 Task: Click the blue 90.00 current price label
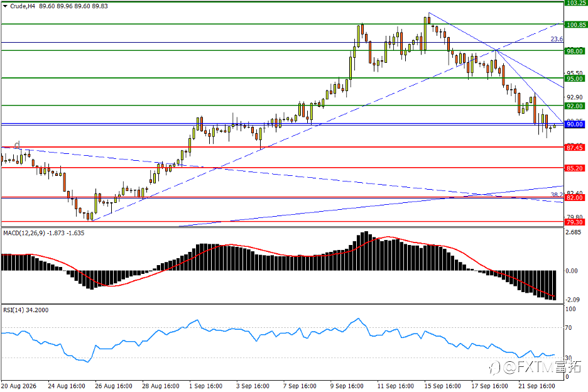coord(575,124)
